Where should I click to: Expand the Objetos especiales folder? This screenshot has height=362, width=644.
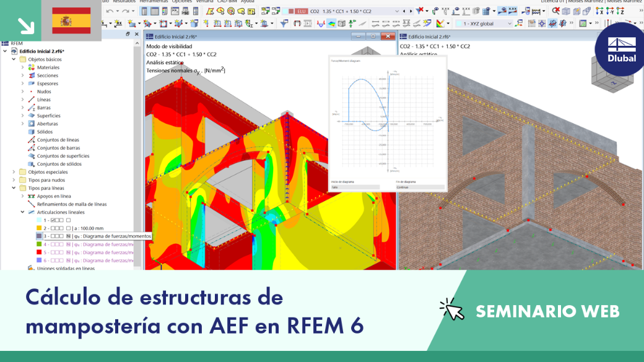pos(14,172)
